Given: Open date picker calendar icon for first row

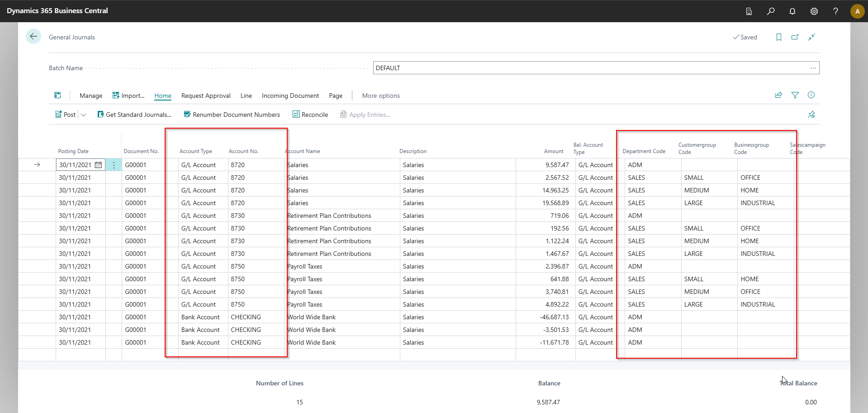Looking at the screenshot, I should [99, 165].
